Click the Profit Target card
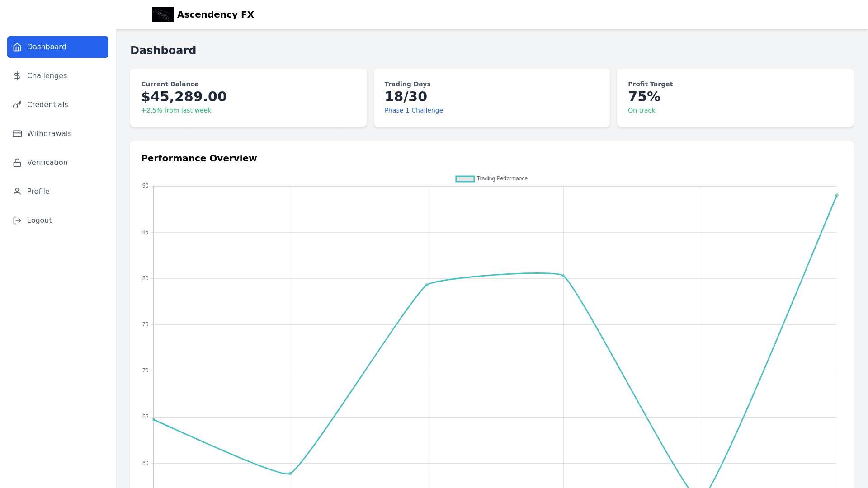 point(735,98)
